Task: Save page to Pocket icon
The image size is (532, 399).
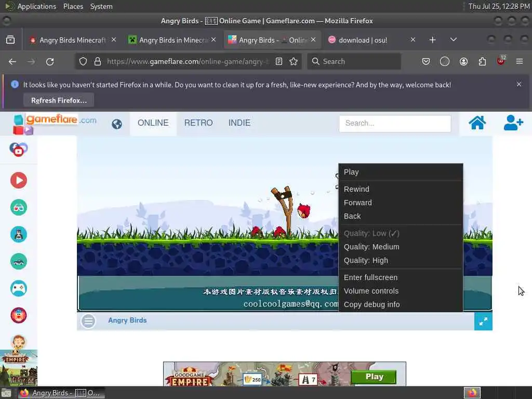Action: point(426,61)
